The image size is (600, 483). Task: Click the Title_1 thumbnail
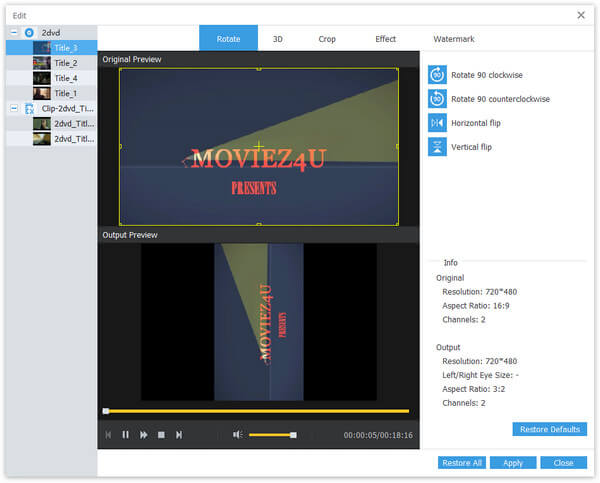[42, 93]
